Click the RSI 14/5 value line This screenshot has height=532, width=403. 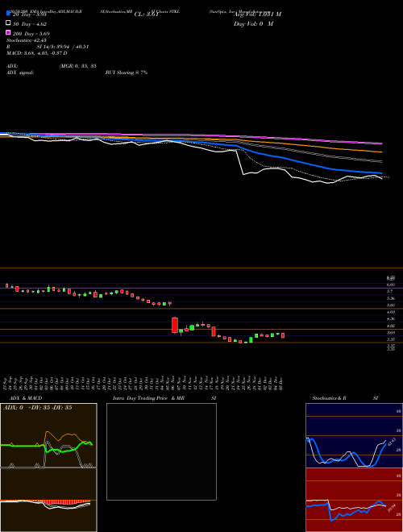coord(48,47)
